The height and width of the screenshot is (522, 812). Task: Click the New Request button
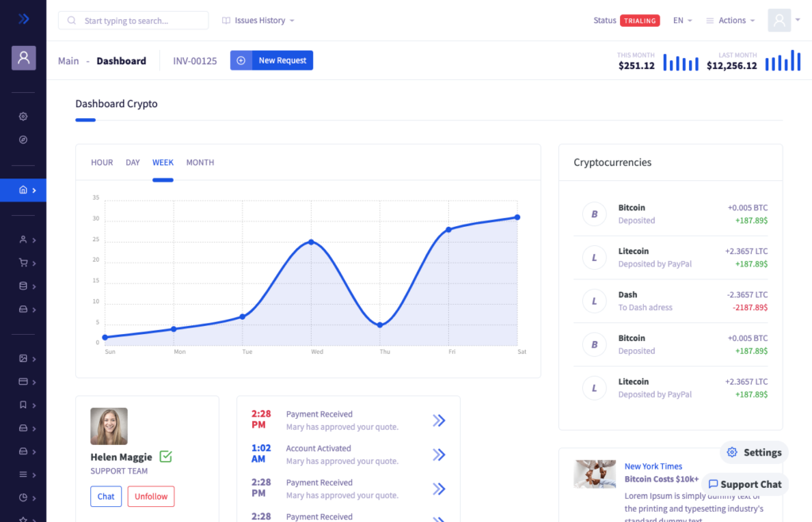click(271, 60)
